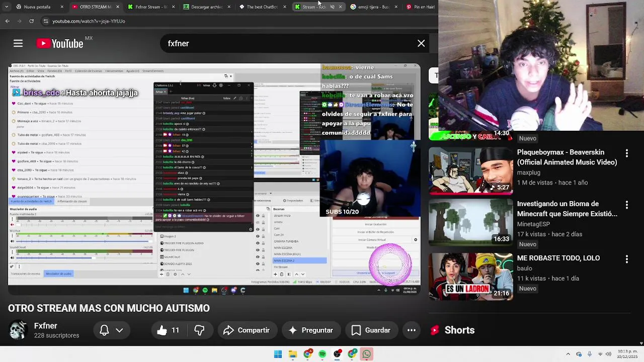Save the video with Guardar
The height and width of the screenshot is (362, 644).
coord(371,330)
